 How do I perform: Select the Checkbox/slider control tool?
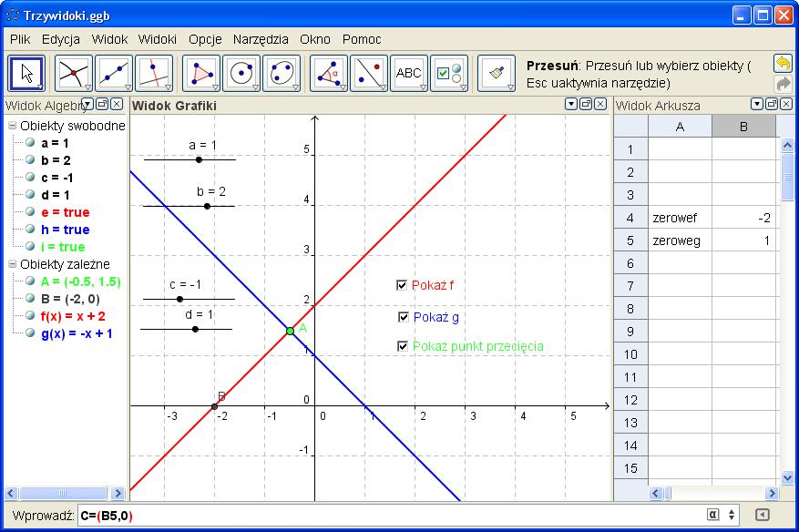(x=449, y=74)
